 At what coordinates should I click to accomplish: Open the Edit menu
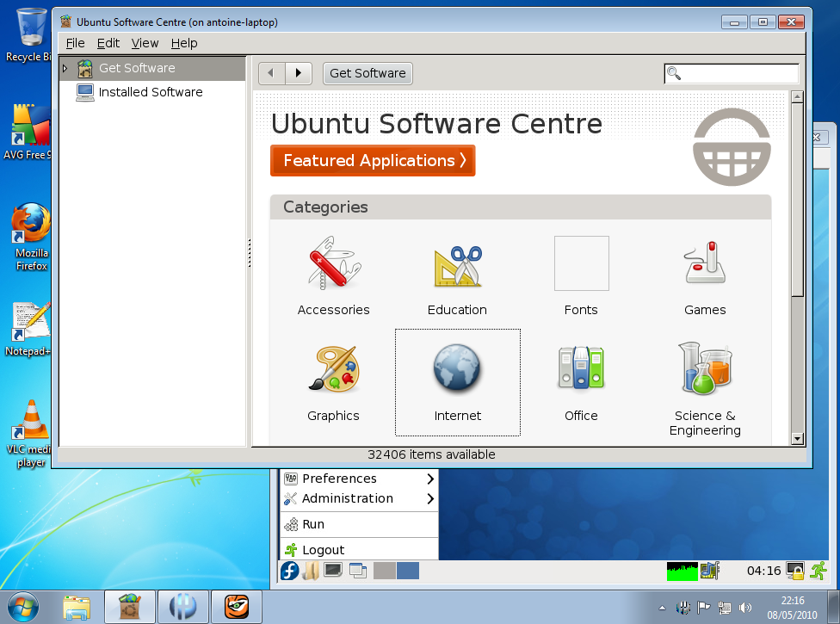[108, 43]
